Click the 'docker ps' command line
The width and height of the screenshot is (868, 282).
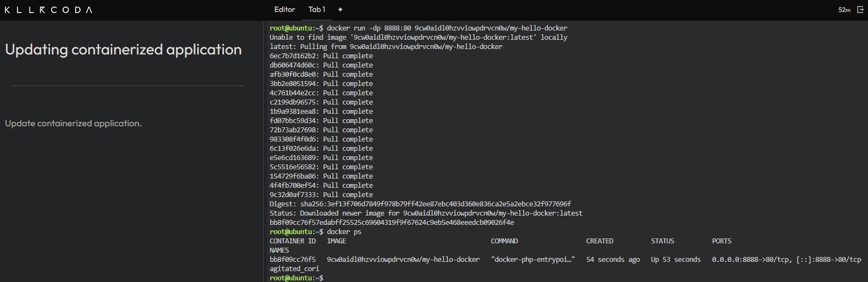pyautogui.click(x=344, y=232)
